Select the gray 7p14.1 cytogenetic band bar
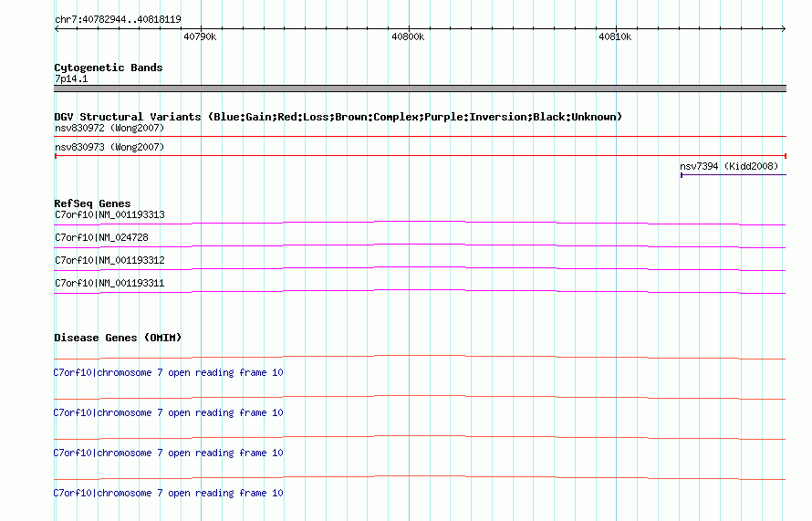Viewport: 812px width, 521px height. (x=420, y=89)
